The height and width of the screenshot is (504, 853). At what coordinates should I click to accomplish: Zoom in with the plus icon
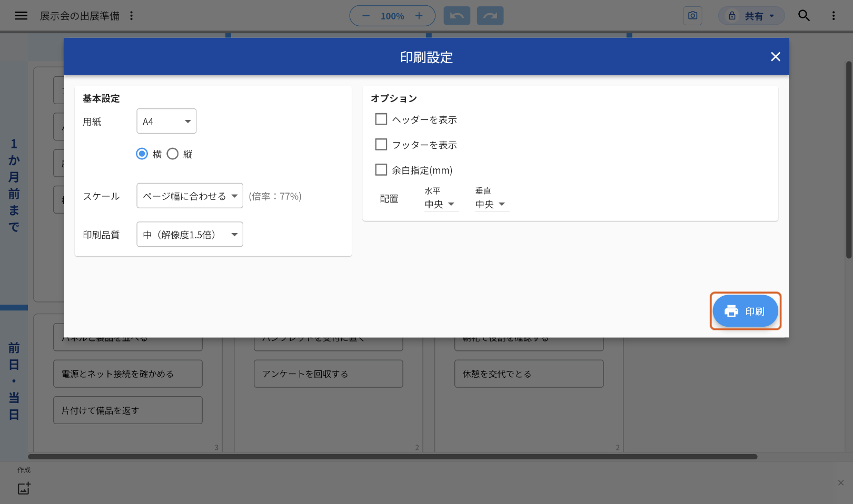coord(419,16)
